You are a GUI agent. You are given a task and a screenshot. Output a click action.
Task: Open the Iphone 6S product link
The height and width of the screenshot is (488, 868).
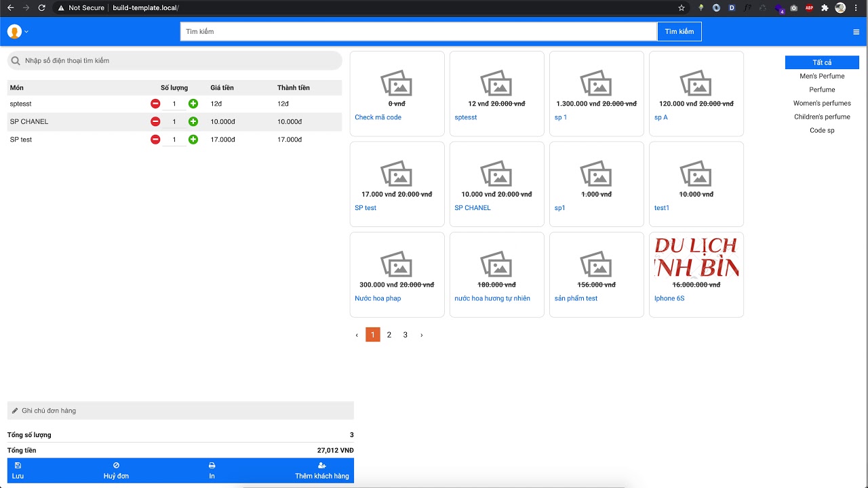(x=669, y=298)
